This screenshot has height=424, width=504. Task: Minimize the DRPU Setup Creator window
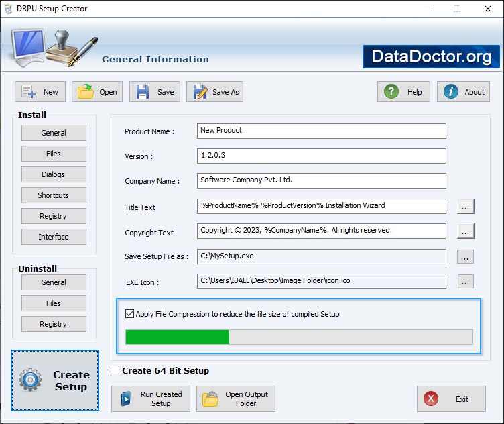point(427,9)
